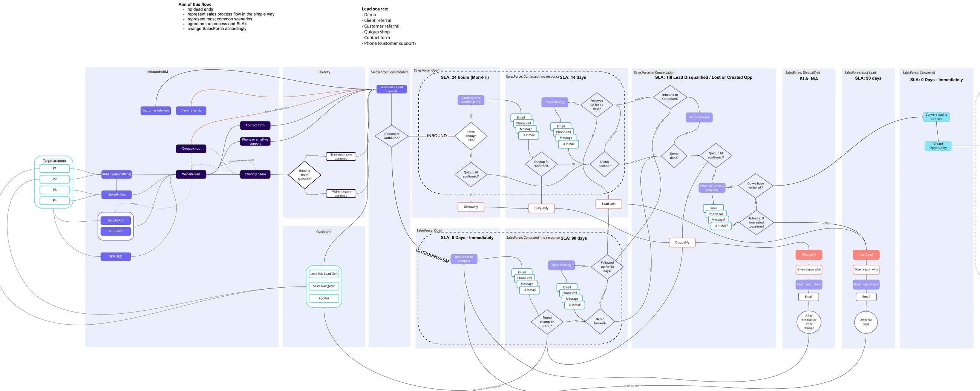Image resolution: width=980 pixels, height=391 pixels.
Task: Select Followed up for 14 days diamond
Action: (597, 105)
